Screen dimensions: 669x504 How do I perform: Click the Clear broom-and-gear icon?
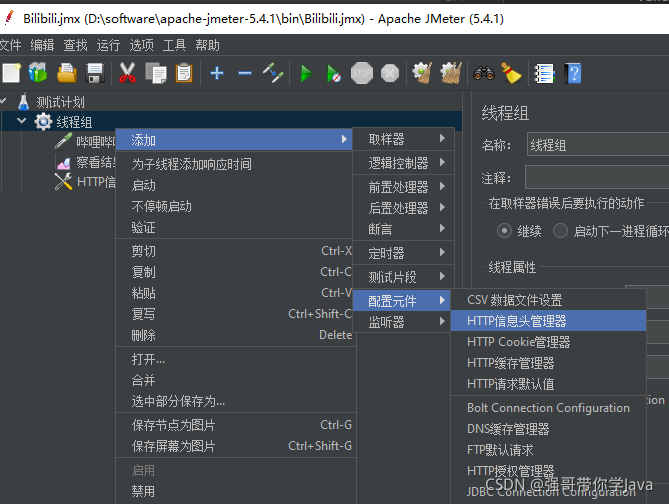coord(422,73)
